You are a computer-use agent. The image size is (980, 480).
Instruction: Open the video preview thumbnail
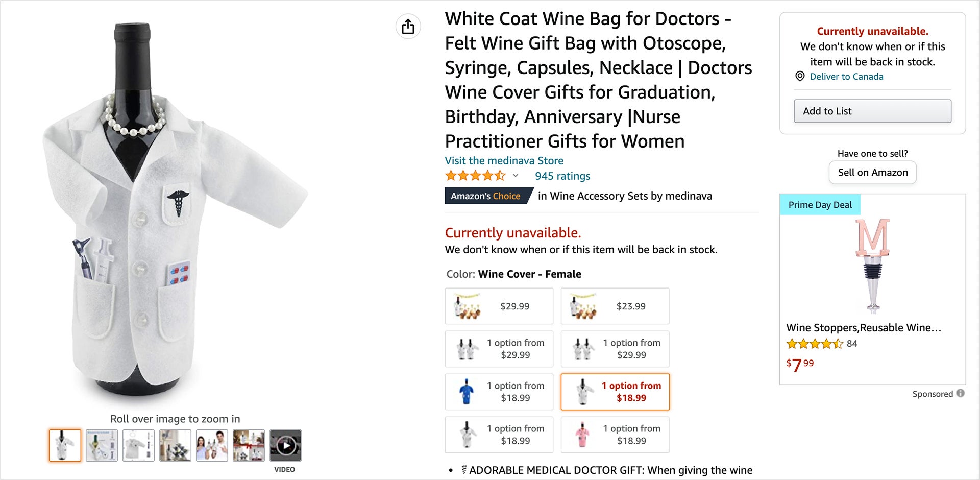[x=285, y=445]
